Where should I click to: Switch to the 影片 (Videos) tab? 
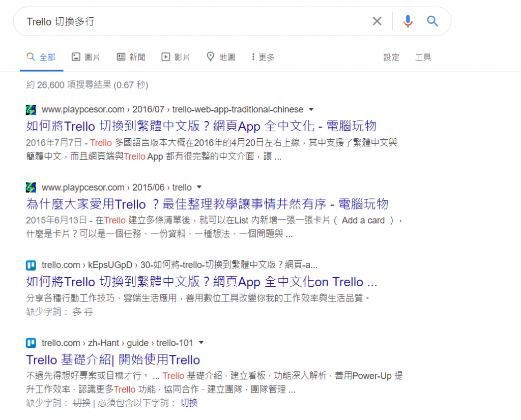tap(176, 57)
